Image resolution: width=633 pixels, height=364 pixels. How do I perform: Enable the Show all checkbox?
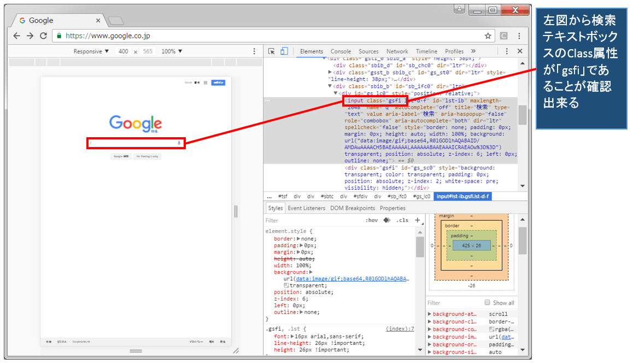tap(487, 303)
